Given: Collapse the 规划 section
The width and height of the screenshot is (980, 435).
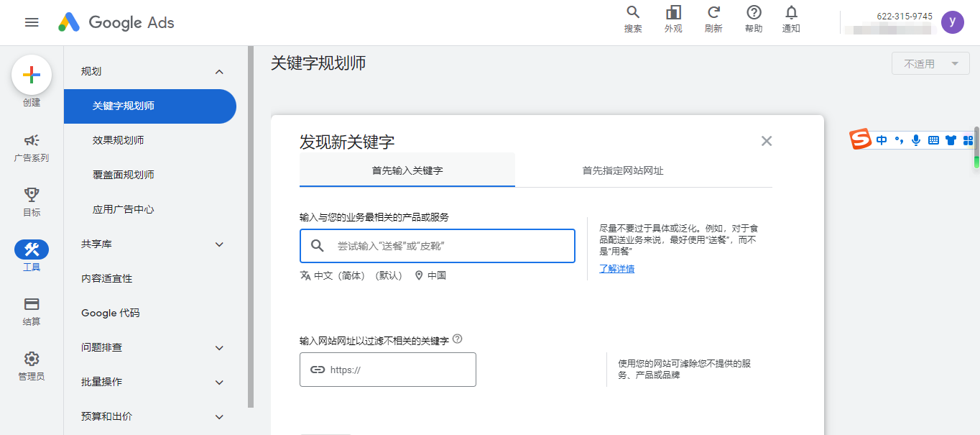Looking at the screenshot, I should pos(220,71).
